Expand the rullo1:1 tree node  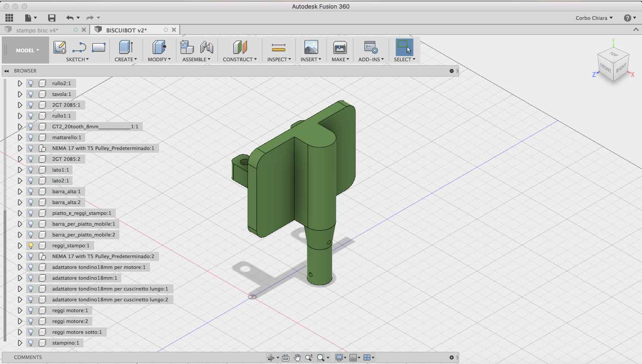20,116
